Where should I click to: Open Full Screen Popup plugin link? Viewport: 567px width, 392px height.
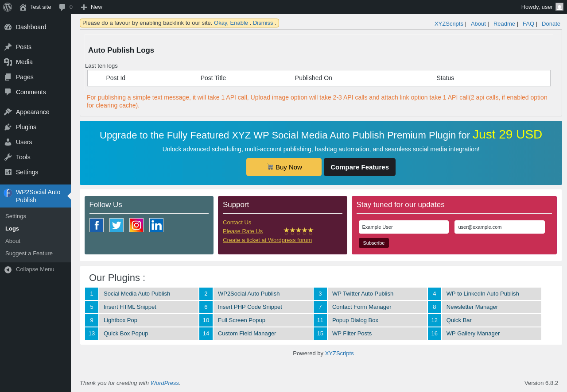(241, 320)
